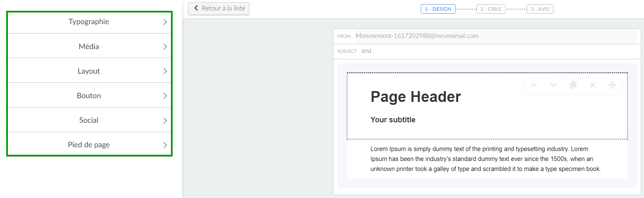
Task: Delete the header block with X icon
Action: pos(593,85)
